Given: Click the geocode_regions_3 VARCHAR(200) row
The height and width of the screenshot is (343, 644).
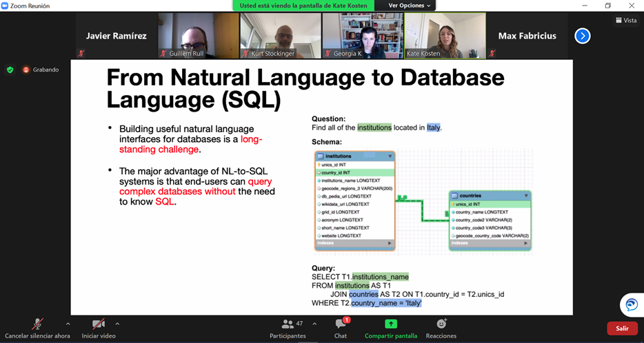Looking at the screenshot, I should click(x=355, y=188).
